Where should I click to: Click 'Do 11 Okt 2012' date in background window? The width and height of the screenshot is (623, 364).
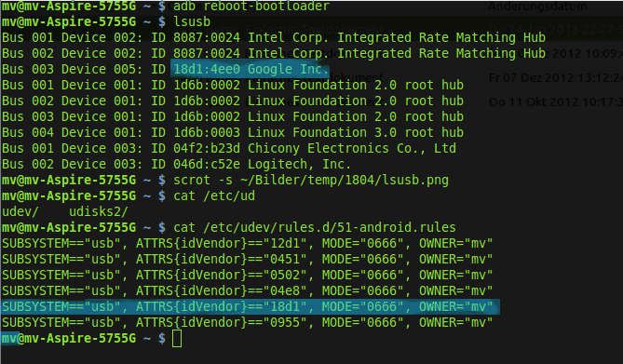(555, 102)
